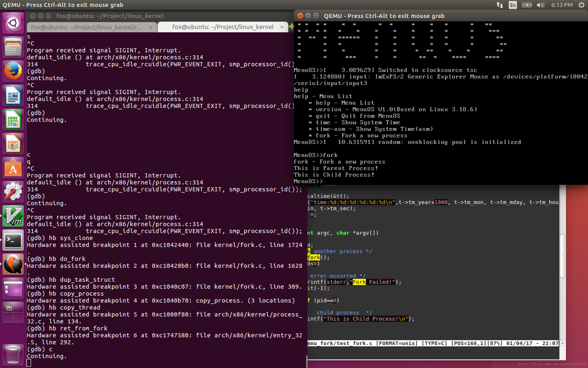
Task: Click 'This is Child Process!\n' string in vim
Action: tap(366, 319)
